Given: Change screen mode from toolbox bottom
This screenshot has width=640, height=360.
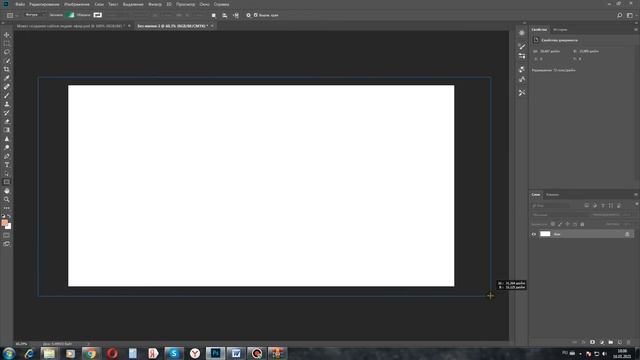Looking at the screenshot, I should pos(7,244).
